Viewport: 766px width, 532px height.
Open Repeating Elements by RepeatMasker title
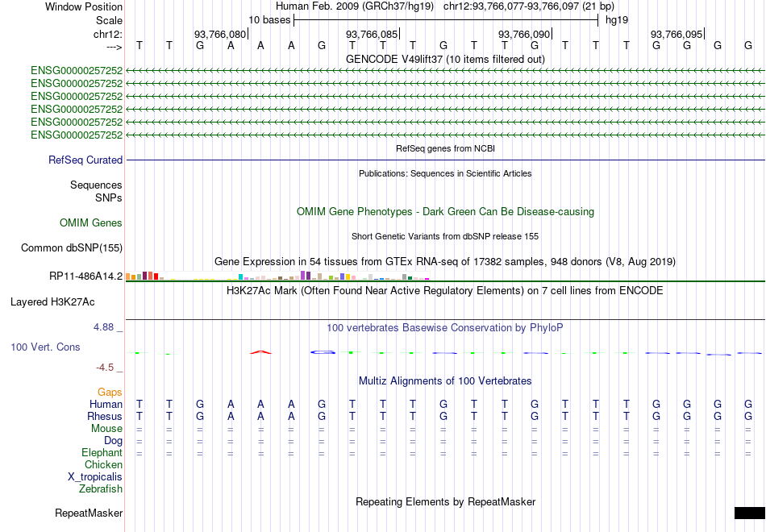(x=445, y=501)
